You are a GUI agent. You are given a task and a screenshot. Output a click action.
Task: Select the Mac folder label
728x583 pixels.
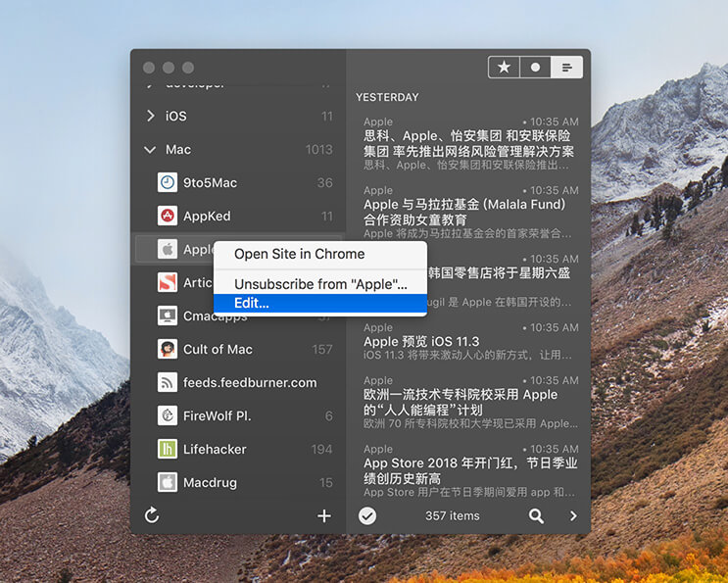tap(178, 150)
